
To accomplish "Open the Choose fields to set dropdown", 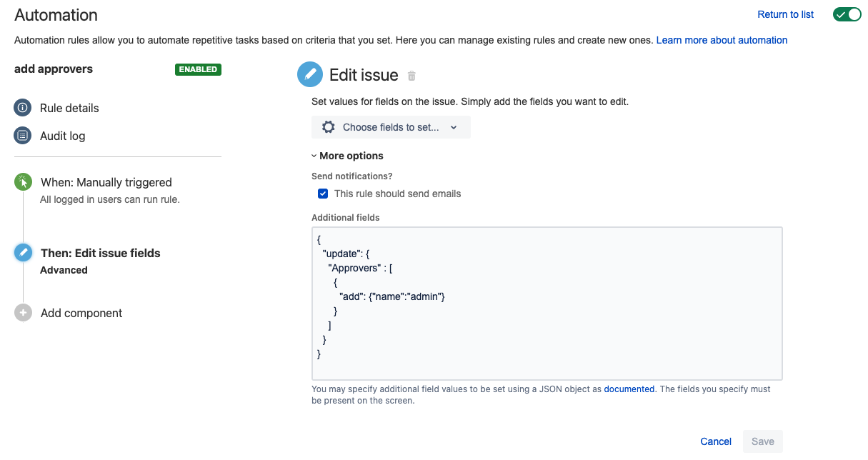I will point(391,127).
